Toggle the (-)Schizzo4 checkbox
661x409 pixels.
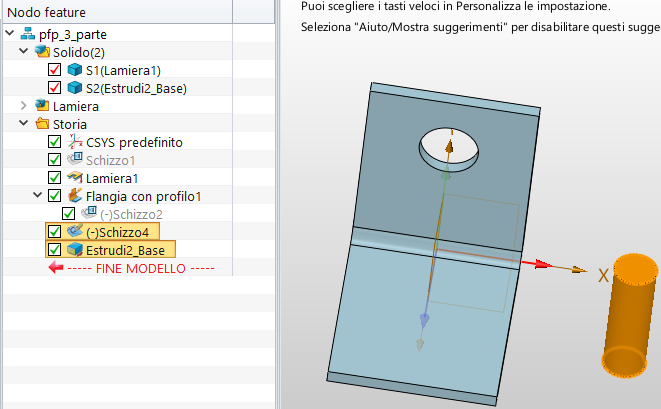click(x=54, y=231)
